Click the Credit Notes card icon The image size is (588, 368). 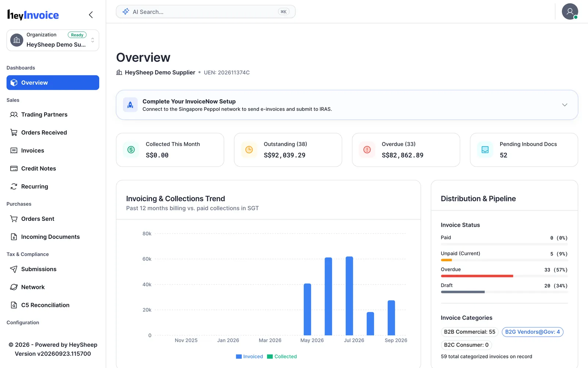pos(14,169)
